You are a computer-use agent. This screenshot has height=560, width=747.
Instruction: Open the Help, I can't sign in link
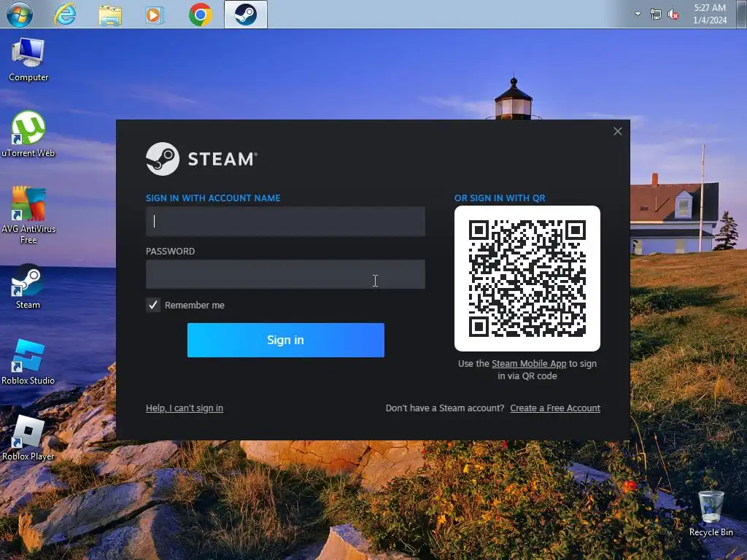tap(185, 408)
